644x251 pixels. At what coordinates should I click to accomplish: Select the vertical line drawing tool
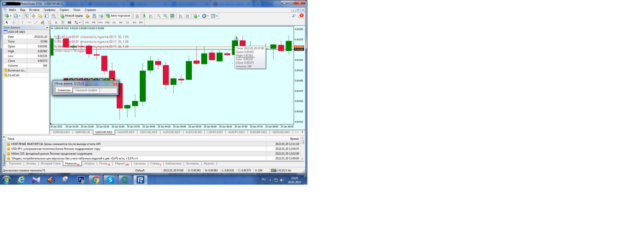tap(22, 22)
